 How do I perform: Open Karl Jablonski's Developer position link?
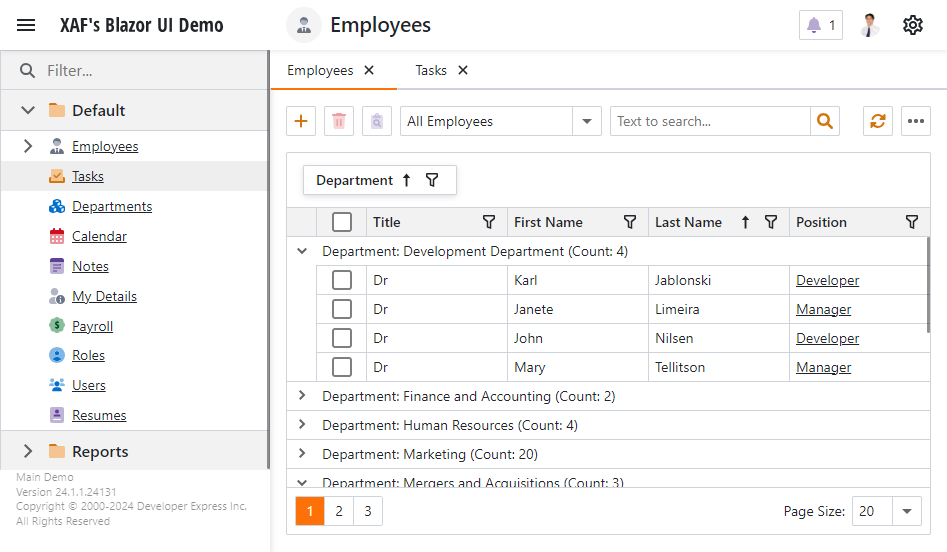[x=827, y=280]
